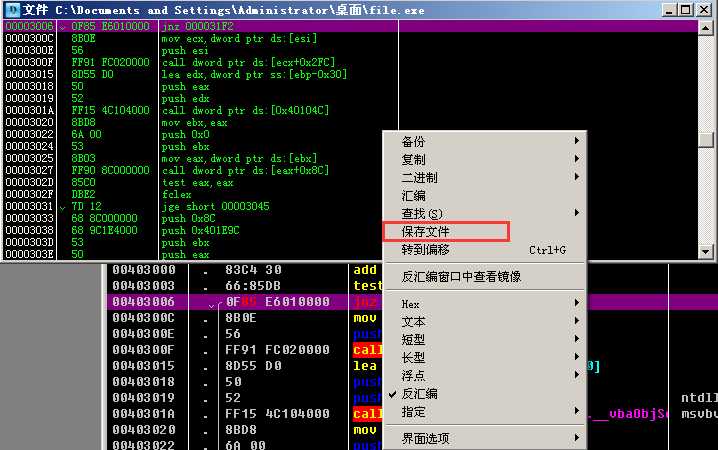Select row 0000300F call [ecx+0x2FC]
The width and height of the screenshot is (718, 450).
click(350, 62)
